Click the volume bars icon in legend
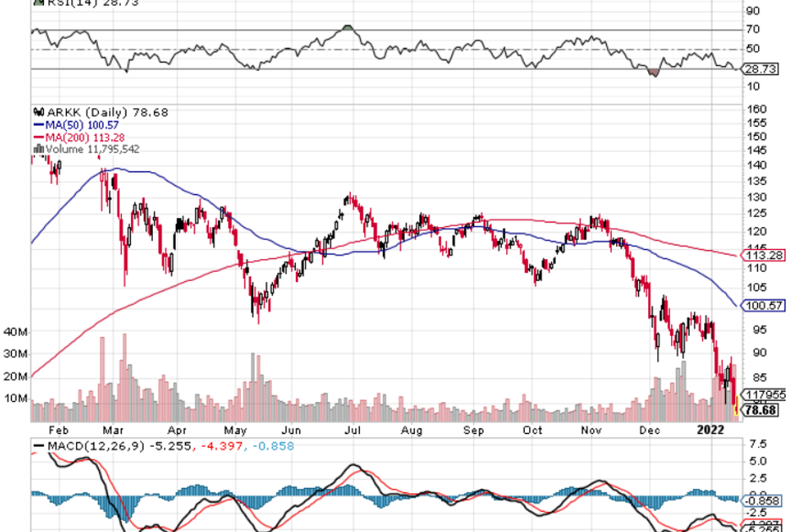Image resolution: width=791 pixels, height=532 pixels. pyautogui.click(x=38, y=149)
